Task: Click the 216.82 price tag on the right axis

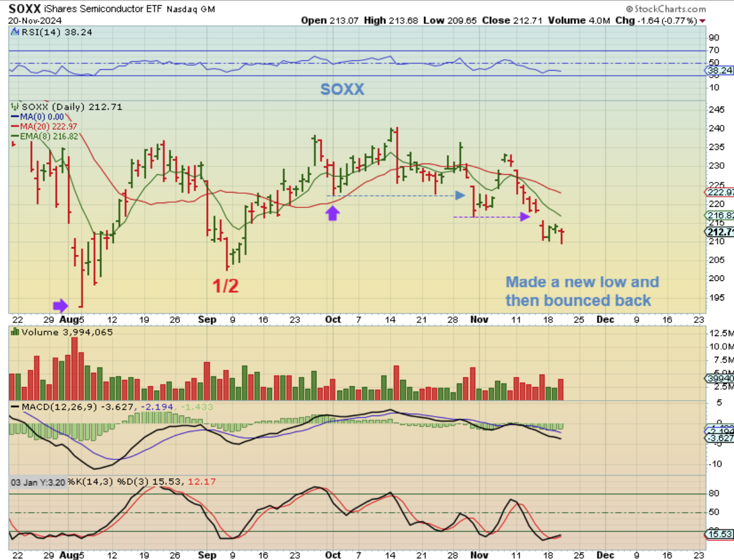Action: click(x=720, y=215)
